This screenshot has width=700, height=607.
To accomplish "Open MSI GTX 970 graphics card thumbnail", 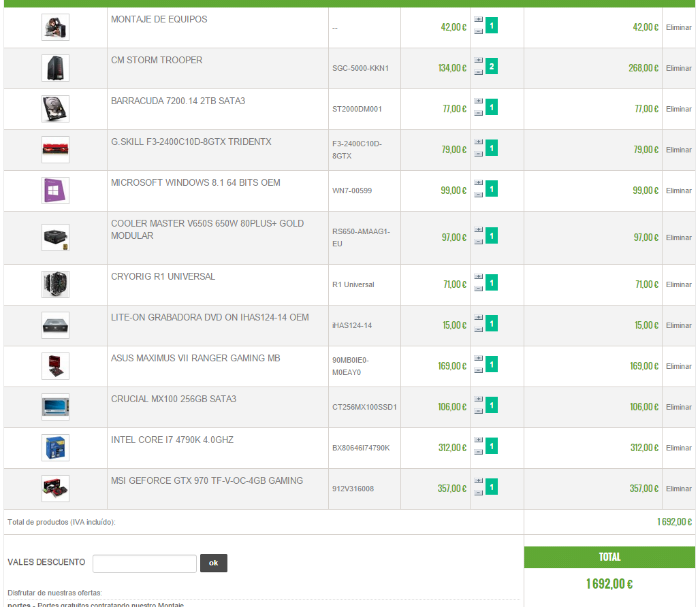I will 55,489.
